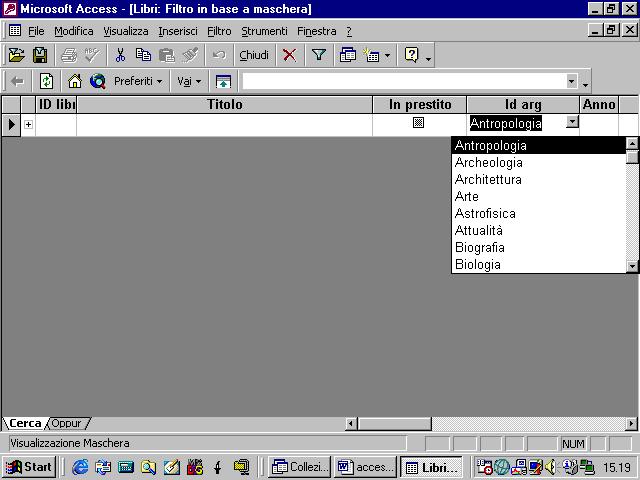Switch to the acces... Word taskbar button
The image size is (640, 480).
(365, 467)
